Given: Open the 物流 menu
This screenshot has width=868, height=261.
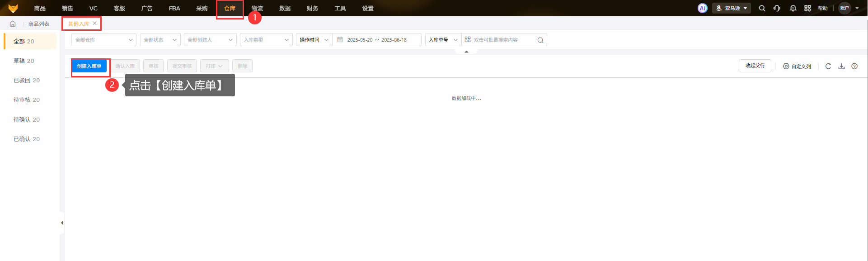Looking at the screenshot, I should click(x=257, y=8).
